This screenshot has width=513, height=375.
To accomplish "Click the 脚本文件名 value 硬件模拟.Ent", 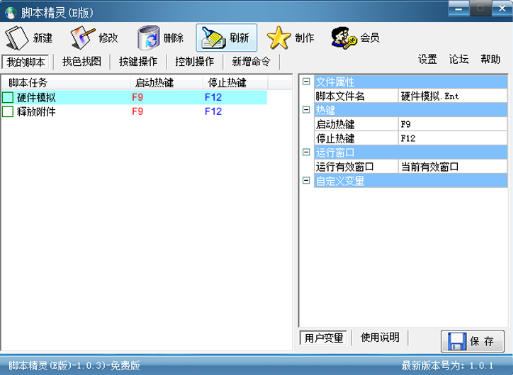I will [453, 96].
